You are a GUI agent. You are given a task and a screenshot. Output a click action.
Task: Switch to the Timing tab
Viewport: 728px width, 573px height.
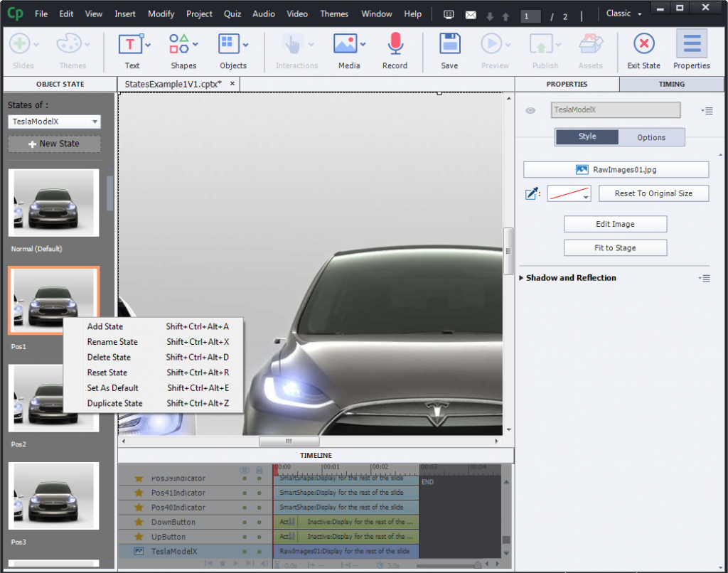(672, 84)
